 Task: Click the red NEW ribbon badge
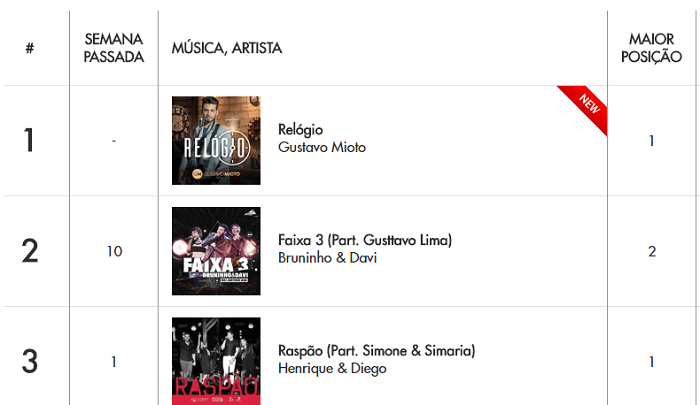584,109
